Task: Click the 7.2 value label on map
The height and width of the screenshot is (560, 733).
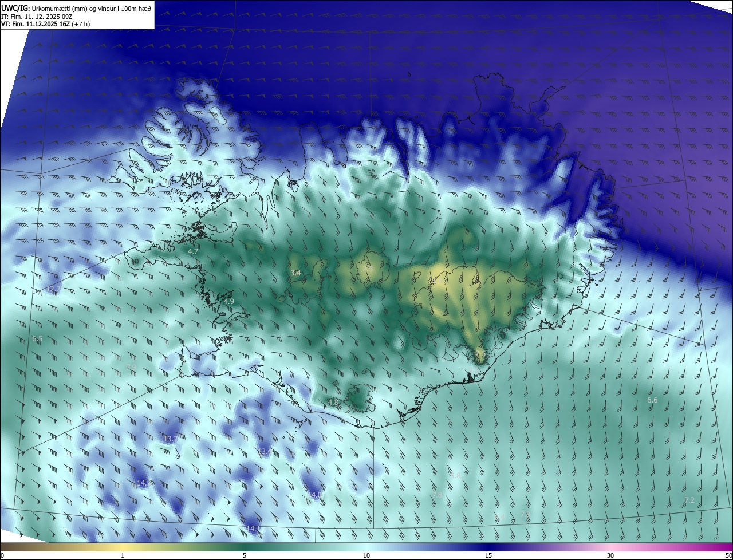Action: (689, 500)
